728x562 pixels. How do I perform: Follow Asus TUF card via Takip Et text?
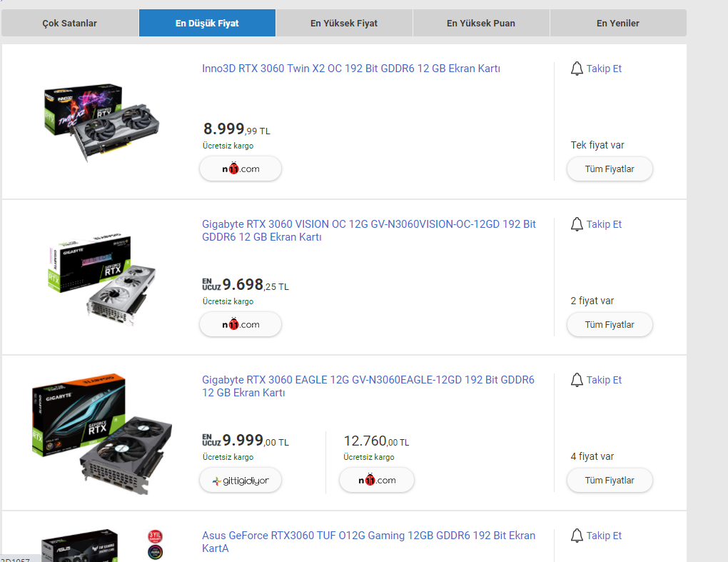[604, 536]
